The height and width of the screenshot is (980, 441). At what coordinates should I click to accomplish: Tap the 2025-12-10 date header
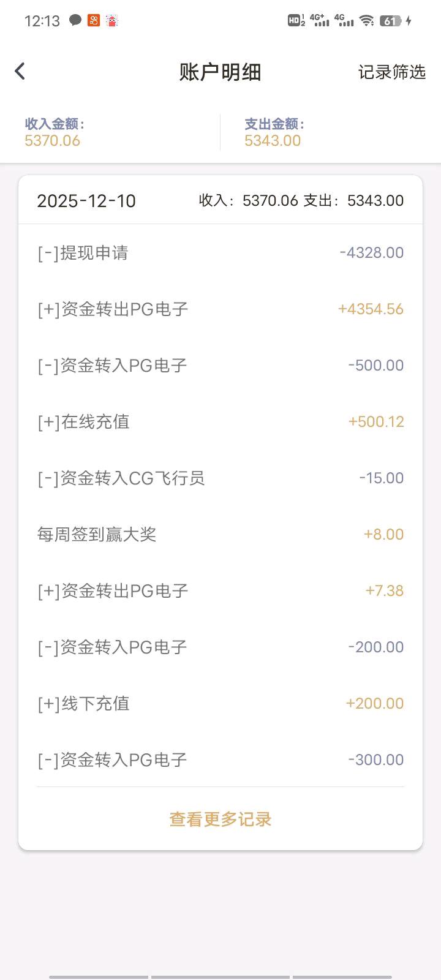(x=86, y=201)
